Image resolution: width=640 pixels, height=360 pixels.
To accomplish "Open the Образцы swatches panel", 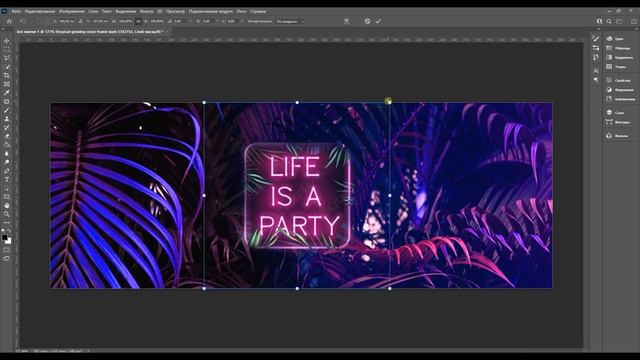I will click(619, 48).
